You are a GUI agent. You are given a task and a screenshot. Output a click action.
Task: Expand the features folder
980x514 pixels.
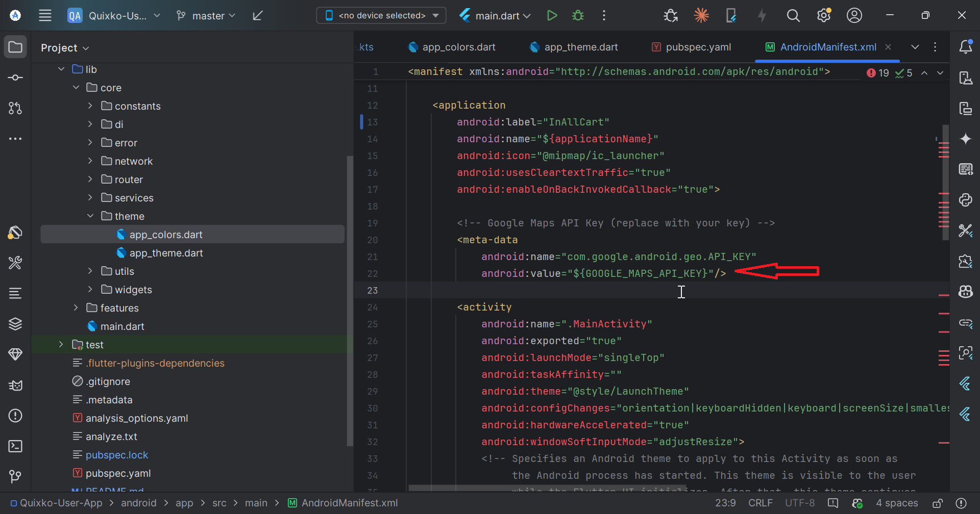tap(76, 307)
